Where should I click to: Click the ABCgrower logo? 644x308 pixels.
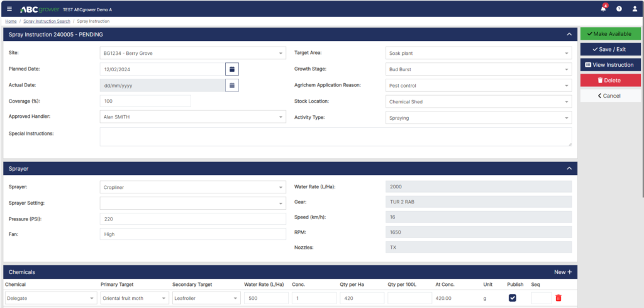coord(40,9)
